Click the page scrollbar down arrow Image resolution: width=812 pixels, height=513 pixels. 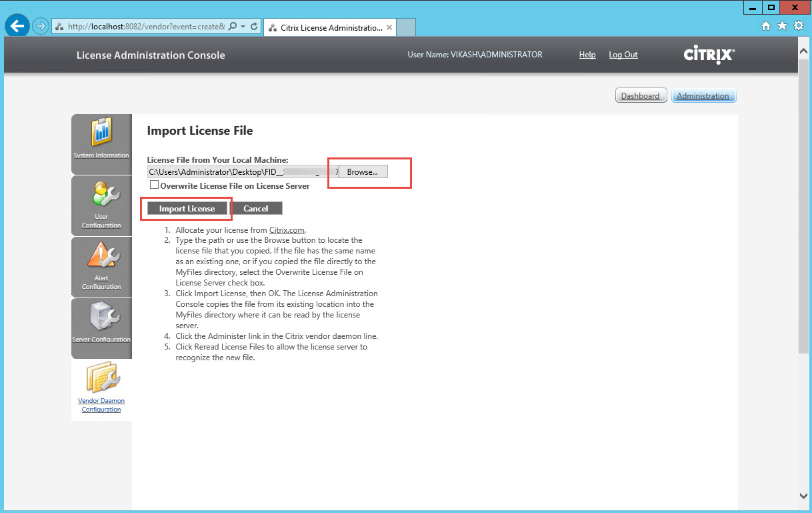tap(804, 496)
